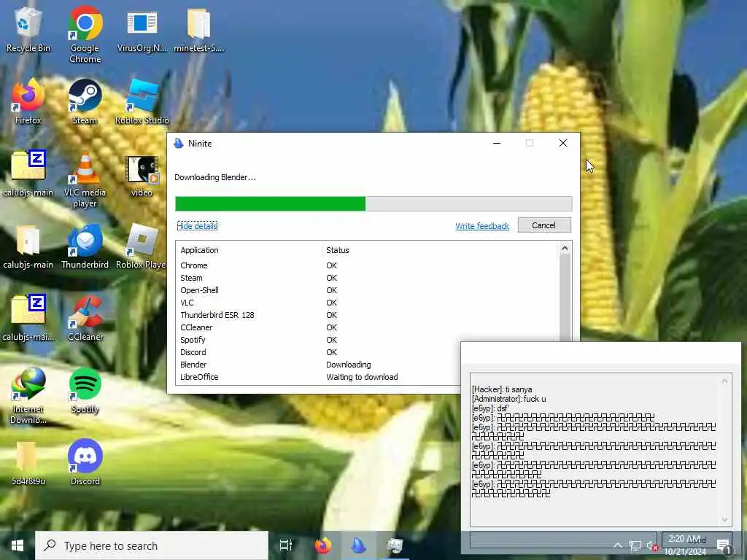Image resolution: width=747 pixels, height=560 pixels.
Task: Click the Ninite list scroll-up arrow
Action: pos(565,248)
